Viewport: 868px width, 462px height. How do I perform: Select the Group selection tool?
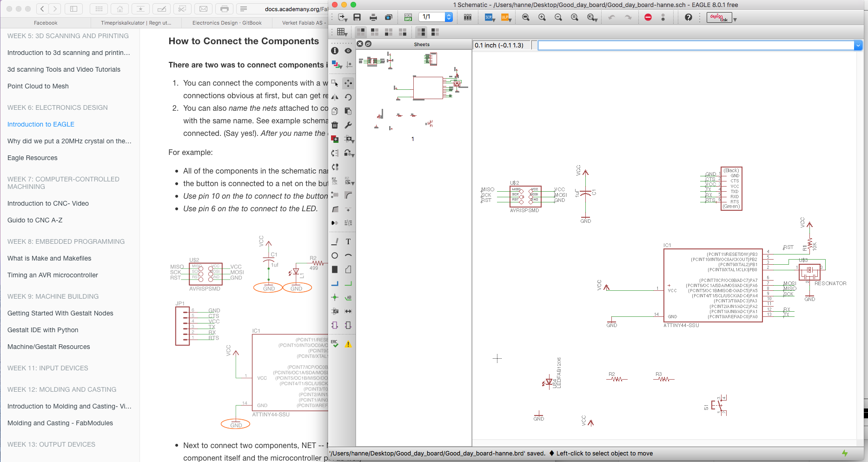pyautogui.click(x=335, y=83)
